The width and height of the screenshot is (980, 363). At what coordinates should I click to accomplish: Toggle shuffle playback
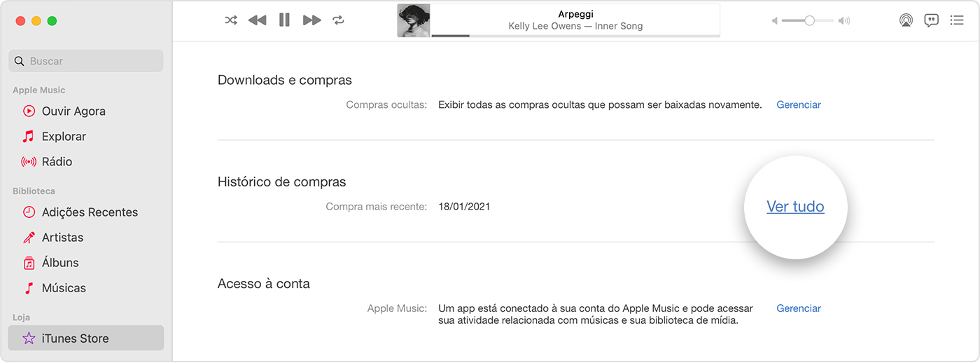coord(231,20)
